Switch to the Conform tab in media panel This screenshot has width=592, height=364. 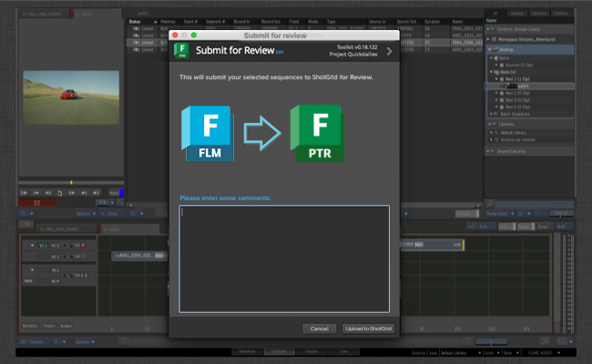click(561, 14)
